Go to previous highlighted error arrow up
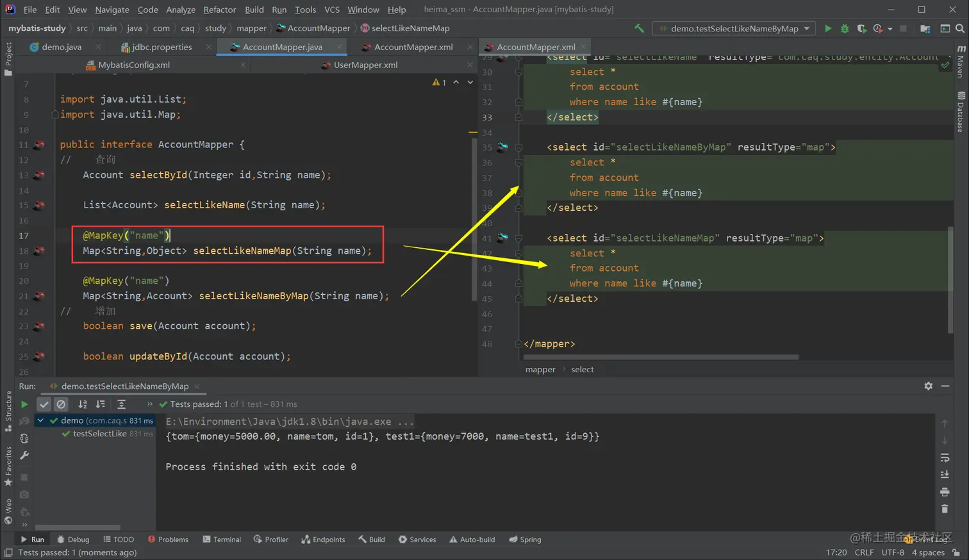The height and width of the screenshot is (560, 969). tap(456, 82)
